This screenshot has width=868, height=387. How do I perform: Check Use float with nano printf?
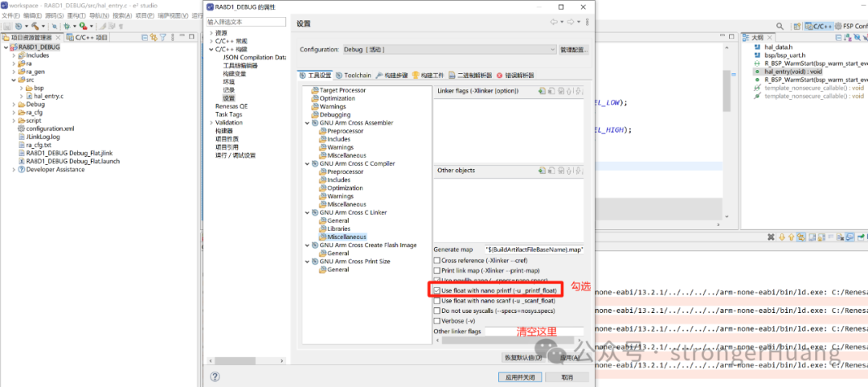(436, 290)
